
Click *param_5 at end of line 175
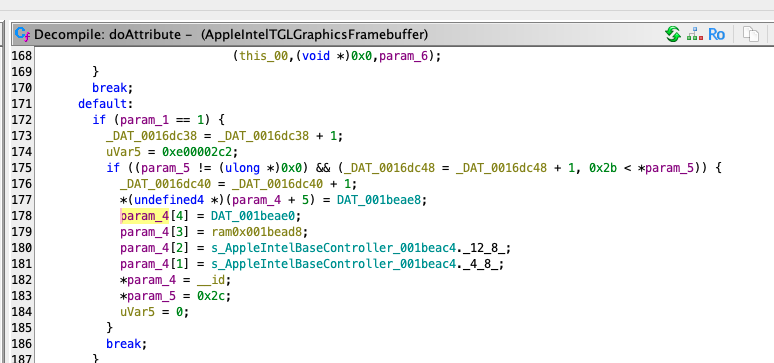(665, 168)
